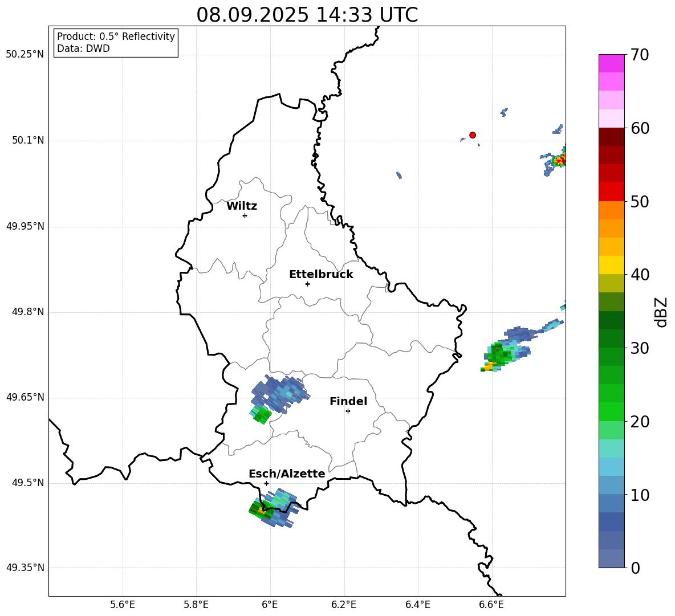Click the 49.5°N latitude label

coord(29,483)
